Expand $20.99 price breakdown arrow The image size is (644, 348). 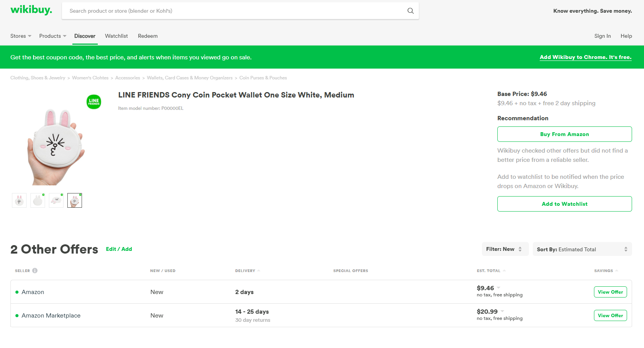point(502,311)
